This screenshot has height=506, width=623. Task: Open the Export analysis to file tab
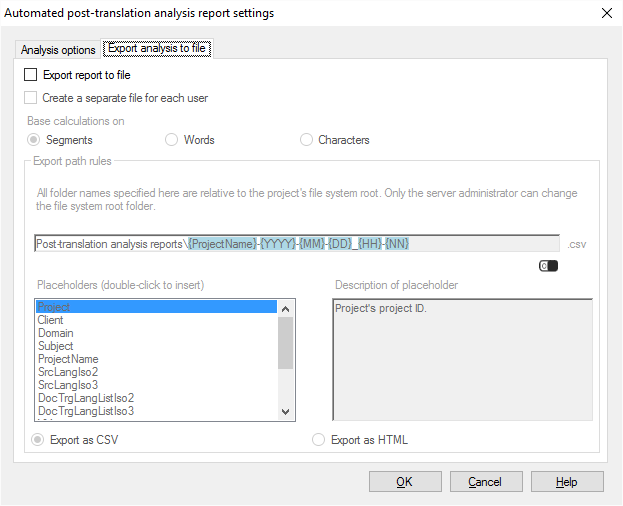point(157,49)
